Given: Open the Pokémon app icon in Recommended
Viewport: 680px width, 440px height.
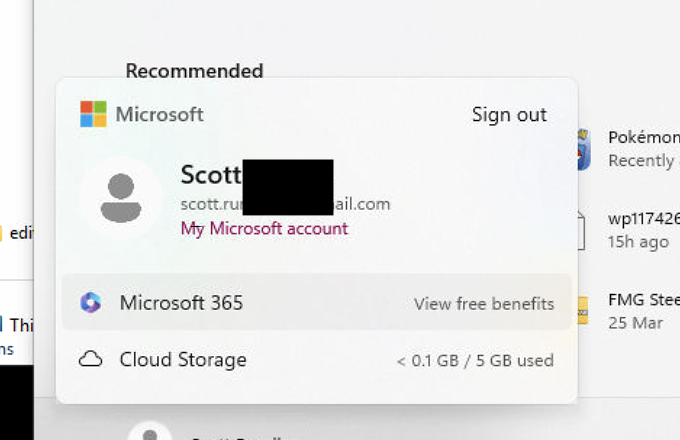Looking at the screenshot, I should click(x=584, y=149).
